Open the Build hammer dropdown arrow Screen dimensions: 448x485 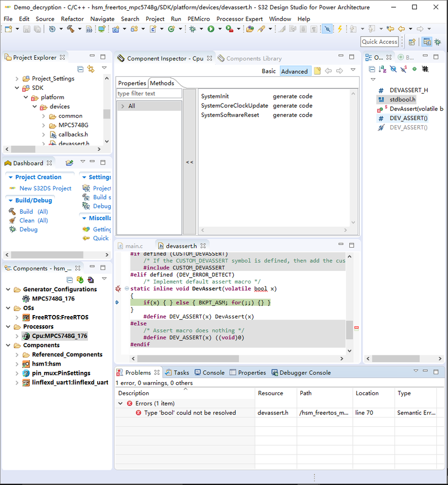click(80, 29)
